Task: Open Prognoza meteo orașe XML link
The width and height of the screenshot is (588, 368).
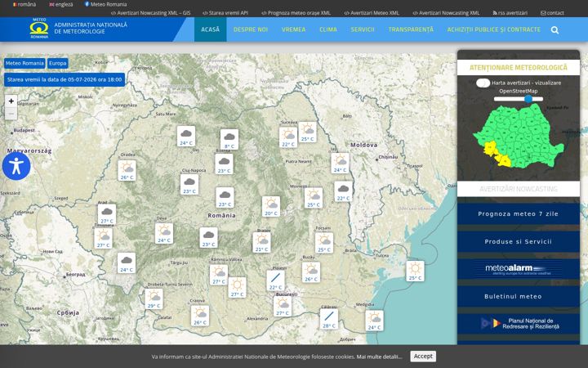Action: coord(296,13)
